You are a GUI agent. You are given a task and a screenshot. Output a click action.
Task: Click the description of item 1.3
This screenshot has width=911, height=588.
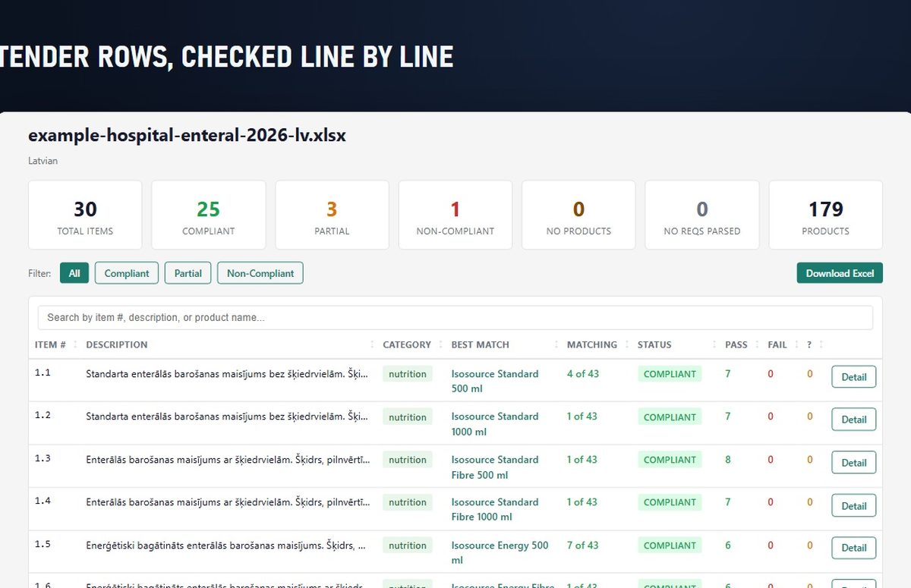(228, 460)
